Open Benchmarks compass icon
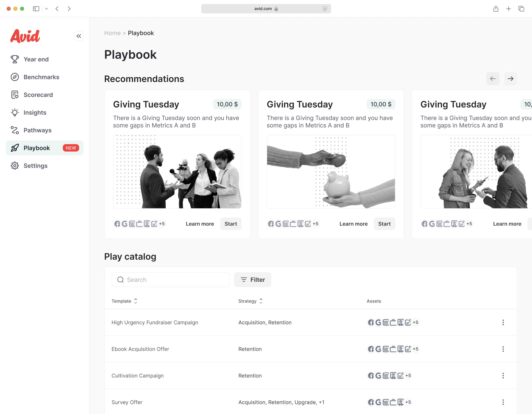The width and height of the screenshot is (532, 414). (15, 77)
